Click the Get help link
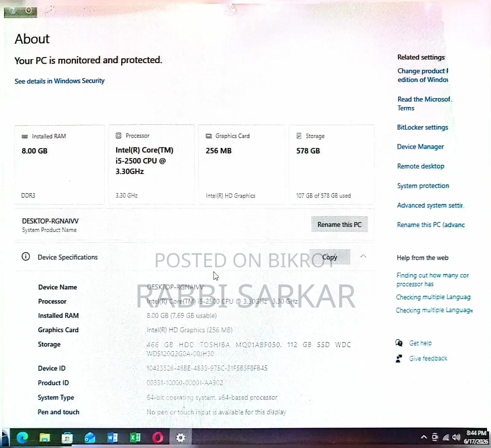Screen dimensions: 491x448 [x=420, y=343]
